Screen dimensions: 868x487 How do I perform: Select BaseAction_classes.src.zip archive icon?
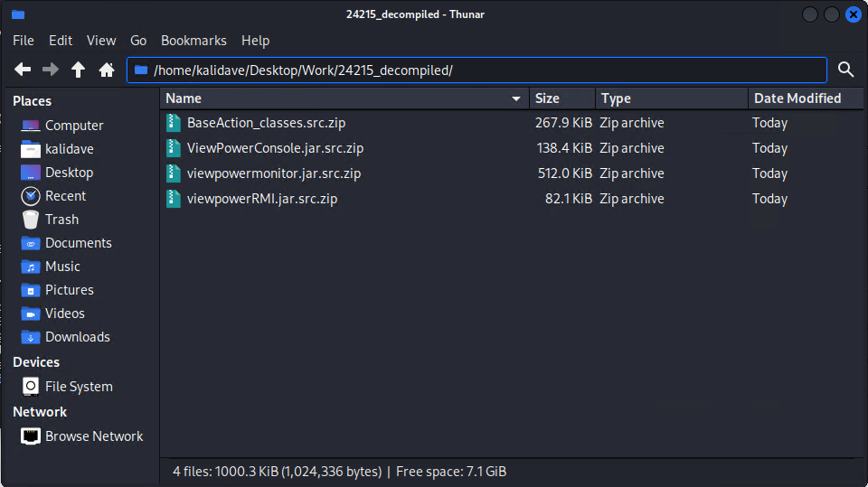[174, 123]
